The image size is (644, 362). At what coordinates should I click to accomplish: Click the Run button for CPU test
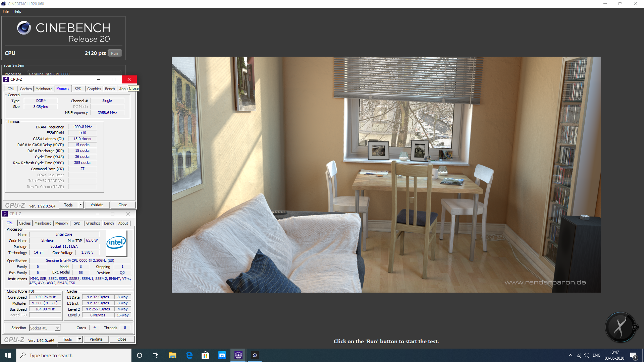click(x=114, y=53)
